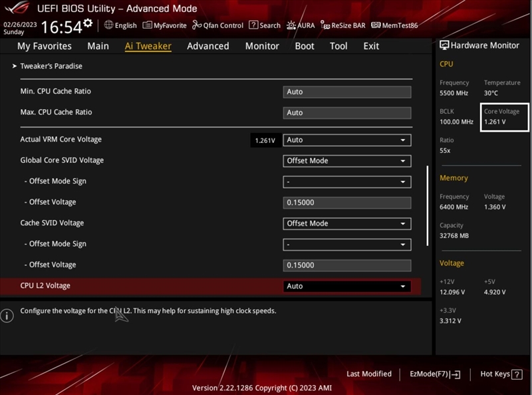Click the Qfan Control fan icon
This screenshot has height=395, width=532.
tap(197, 25)
